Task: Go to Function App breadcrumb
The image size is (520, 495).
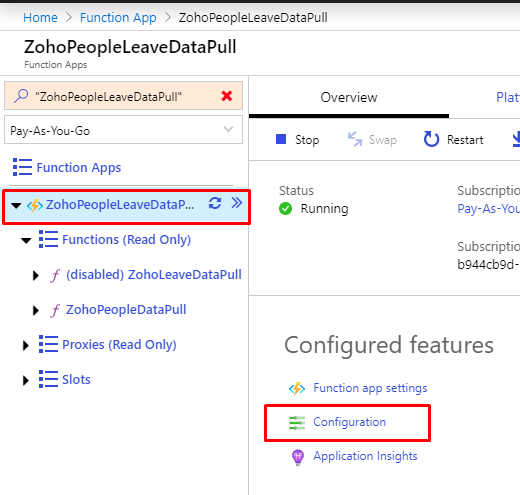Action: [x=118, y=18]
